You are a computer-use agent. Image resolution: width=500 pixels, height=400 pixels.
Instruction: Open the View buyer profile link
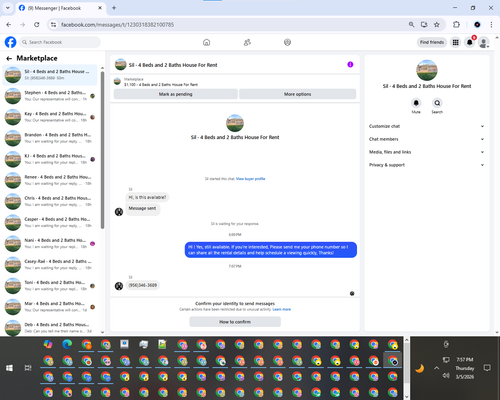pos(251,179)
